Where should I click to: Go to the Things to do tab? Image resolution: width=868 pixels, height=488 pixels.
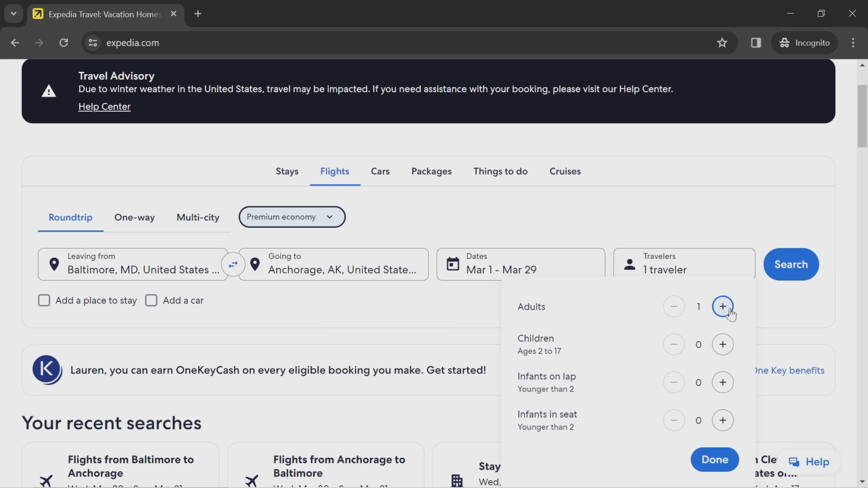[x=500, y=171]
